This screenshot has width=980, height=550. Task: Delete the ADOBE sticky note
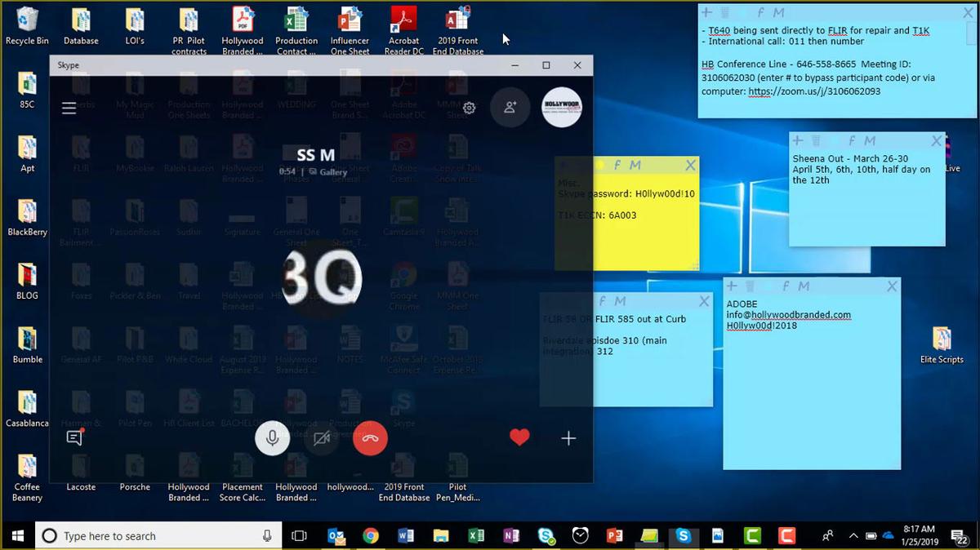(751, 286)
